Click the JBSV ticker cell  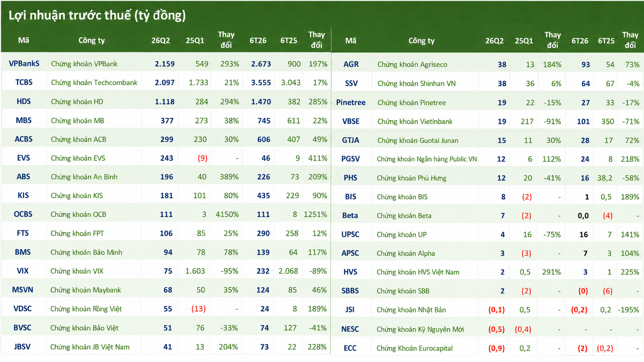[22, 347]
